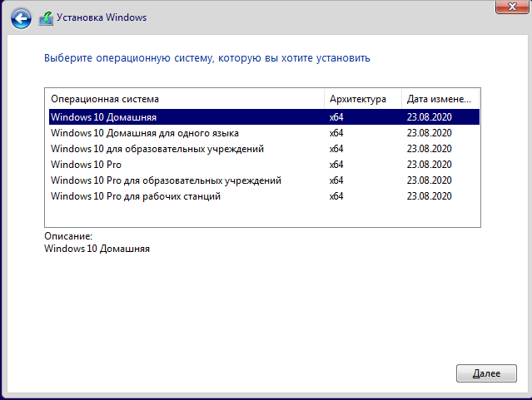Viewport: 532px width, 400px height.
Task: Select Windows 10 Домашняя edition row
Action: pos(264,117)
